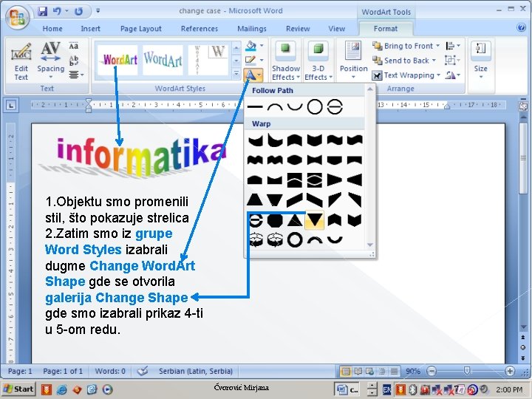The height and width of the screenshot is (399, 532).
Task: Open the Size group button
Action: [x=481, y=61]
